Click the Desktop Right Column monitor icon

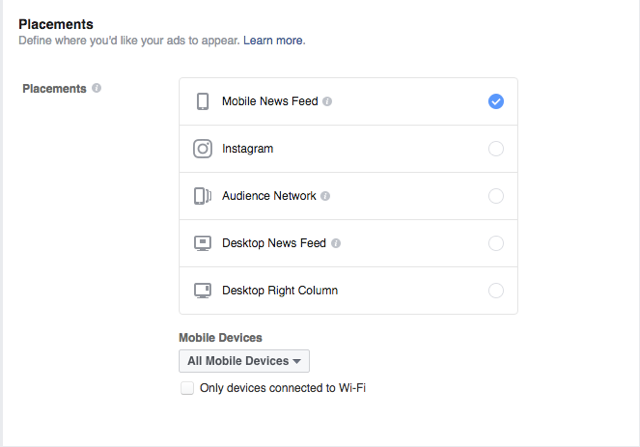202,291
